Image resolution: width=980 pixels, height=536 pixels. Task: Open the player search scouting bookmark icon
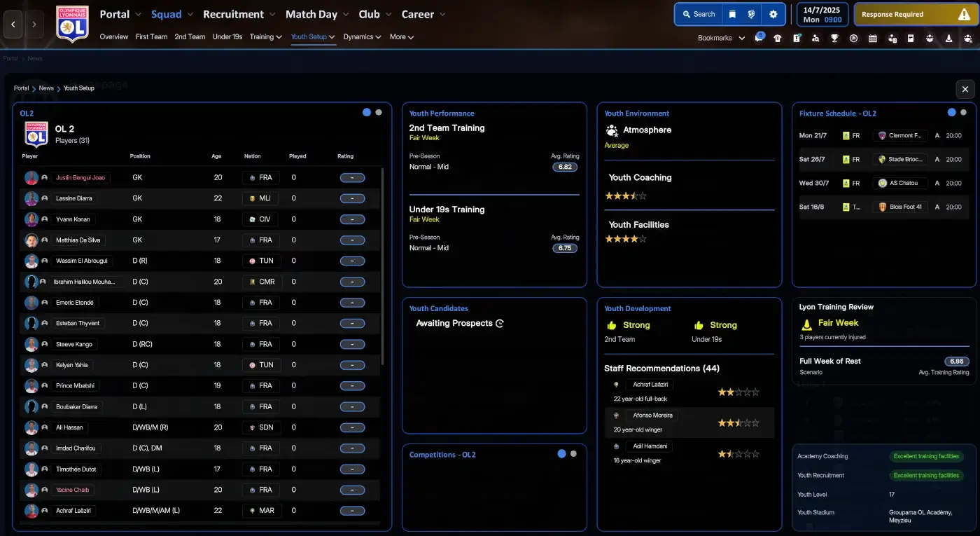click(x=815, y=38)
